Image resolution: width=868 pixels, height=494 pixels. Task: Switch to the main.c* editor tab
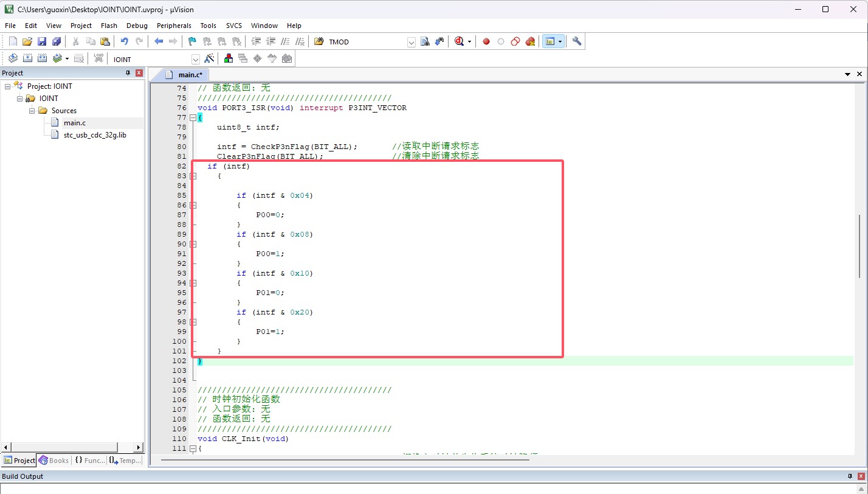coord(186,74)
